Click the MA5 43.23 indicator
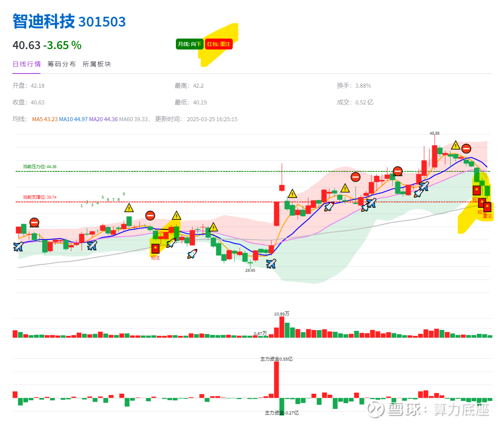This screenshot has height=425, width=504. coord(45,119)
